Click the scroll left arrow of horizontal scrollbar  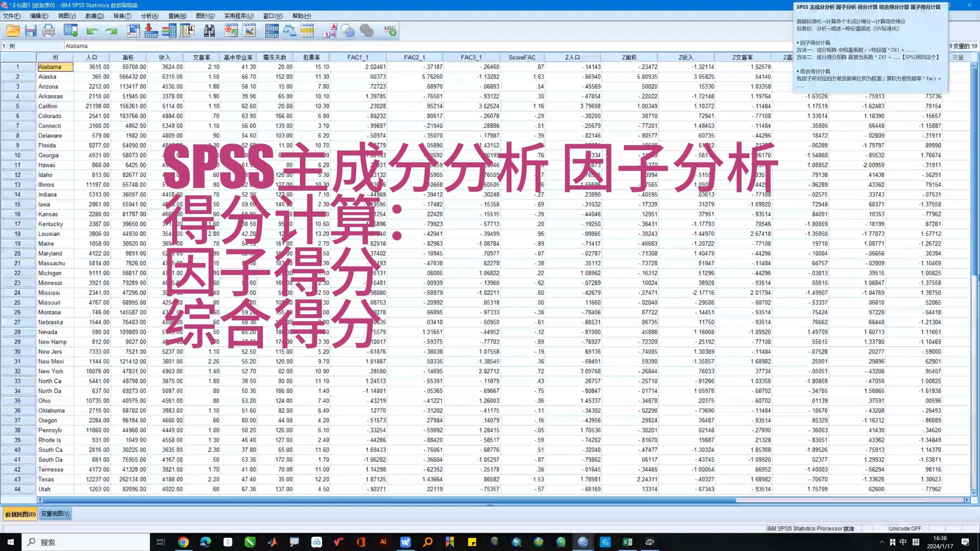coord(39,500)
